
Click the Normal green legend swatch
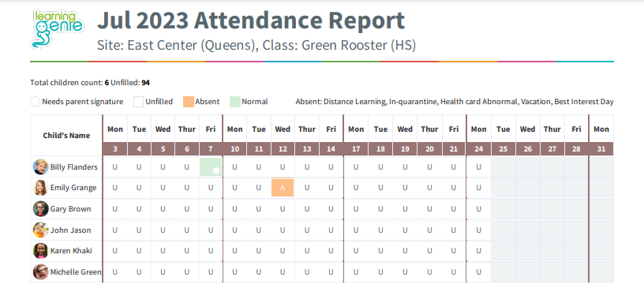235,102
